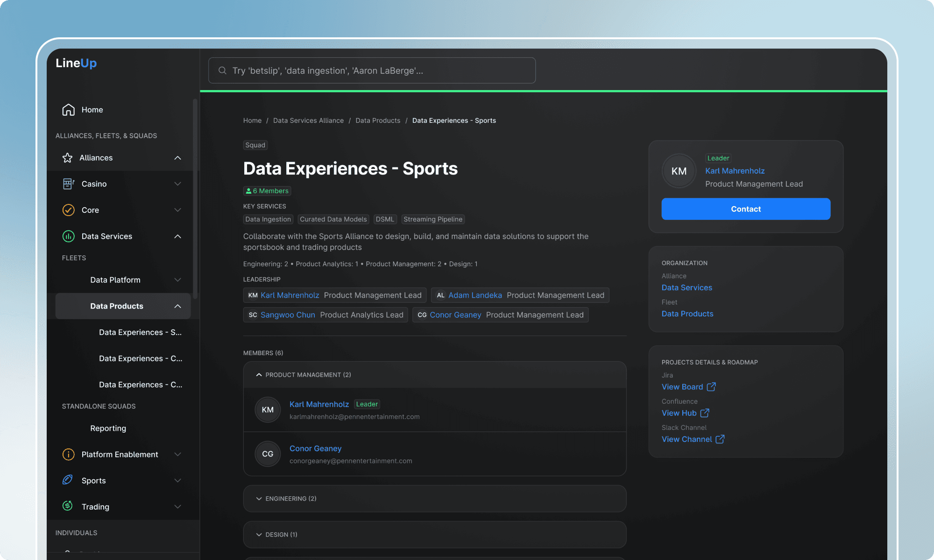This screenshot has height=560, width=934.
Task: Collapse the Product Management members section
Action: [259, 375]
